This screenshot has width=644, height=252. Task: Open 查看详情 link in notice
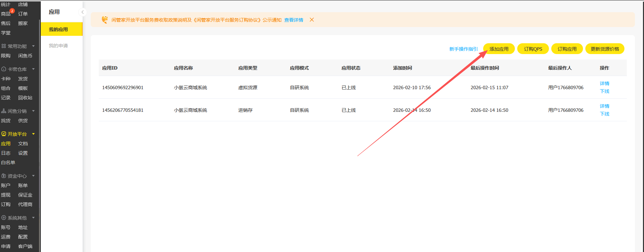pyautogui.click(x=294, y=20)
